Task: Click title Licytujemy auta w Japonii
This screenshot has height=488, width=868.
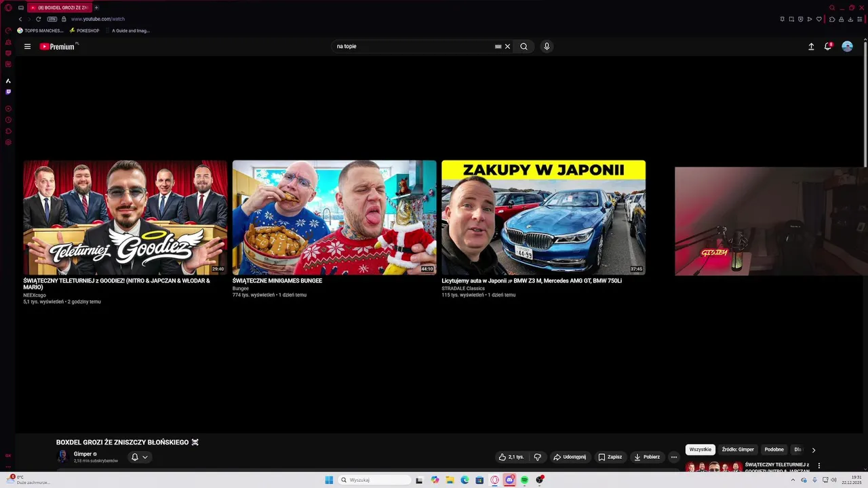Action: pyautogui.click(x=532, y=281)
